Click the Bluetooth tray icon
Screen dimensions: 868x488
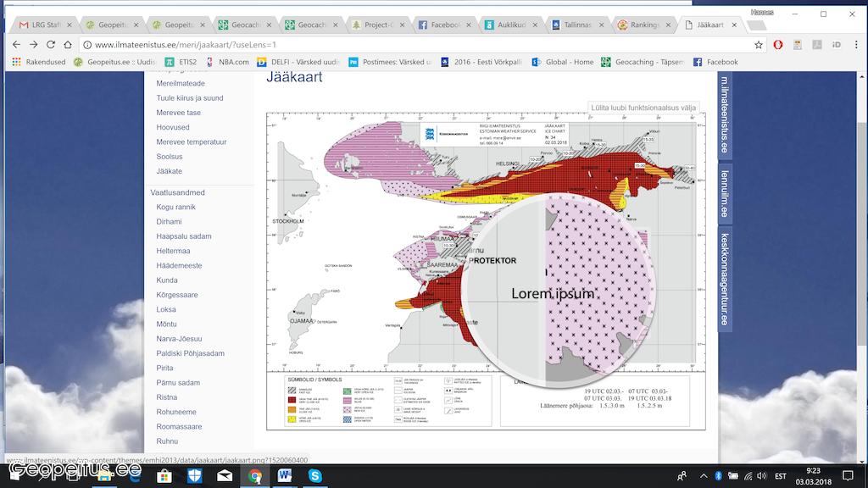pos(718,476)
